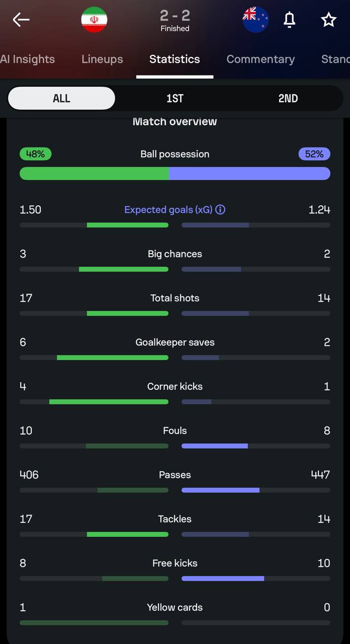Show info about Expected goals (xG)
Viewport: 350px width, 644px height.
(220, 209)
